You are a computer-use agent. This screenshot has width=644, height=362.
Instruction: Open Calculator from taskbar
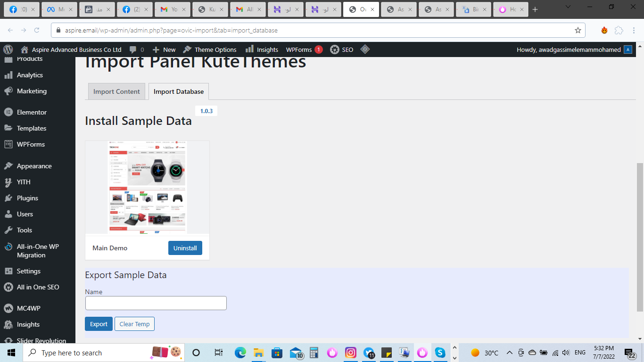[314, 353]
